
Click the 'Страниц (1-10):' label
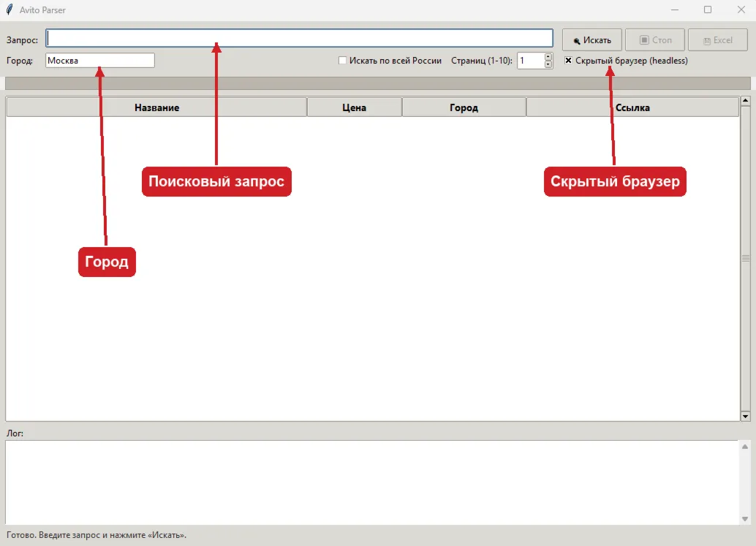point(482,60)
